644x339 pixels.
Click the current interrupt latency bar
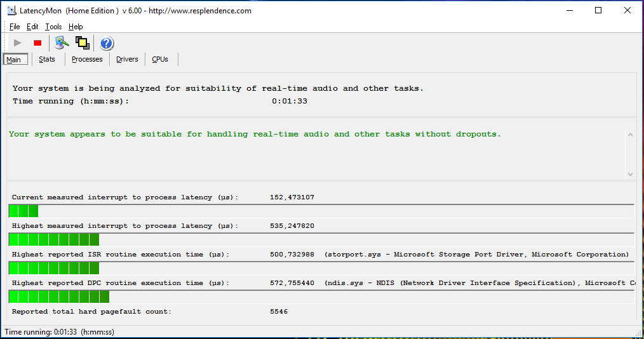pos(321,211)
